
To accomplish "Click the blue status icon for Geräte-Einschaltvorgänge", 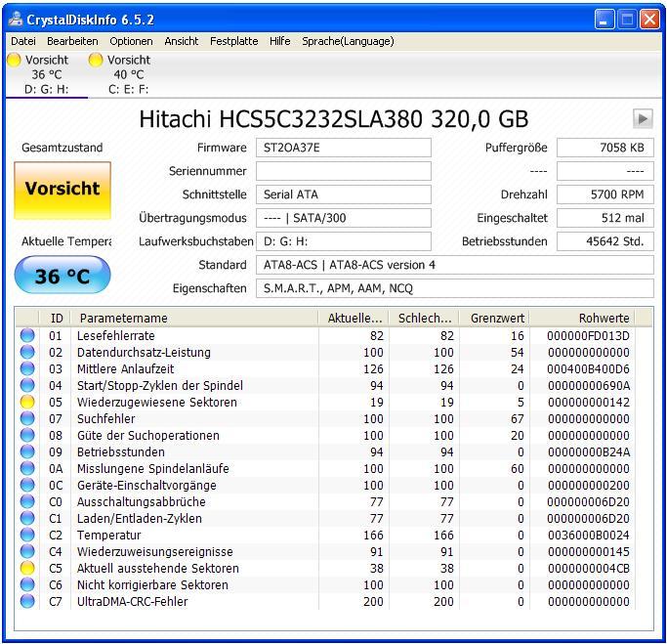I will point(27,485).
